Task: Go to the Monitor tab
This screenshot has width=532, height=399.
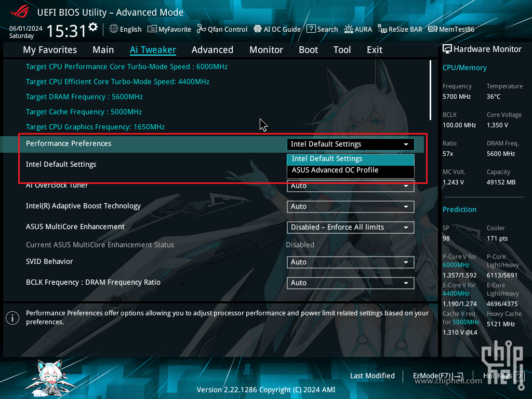Action: pyautogui.click(x=267, y=50)
